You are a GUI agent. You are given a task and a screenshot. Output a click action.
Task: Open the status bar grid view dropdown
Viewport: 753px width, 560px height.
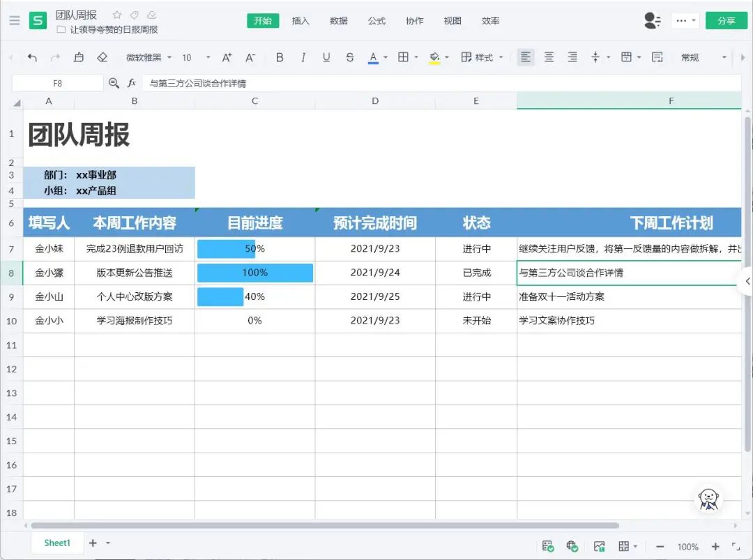(x=635, y=547)
